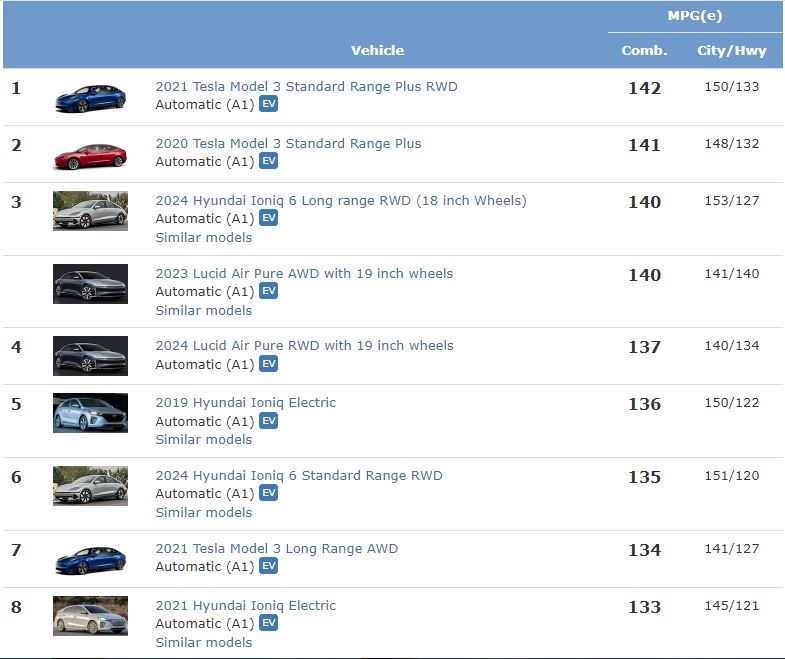The width and height of the screenshot is (785, 659).
Task: Click the EV badge for 2023 Lucid Air Pure AWD
Action: [268, 291]
